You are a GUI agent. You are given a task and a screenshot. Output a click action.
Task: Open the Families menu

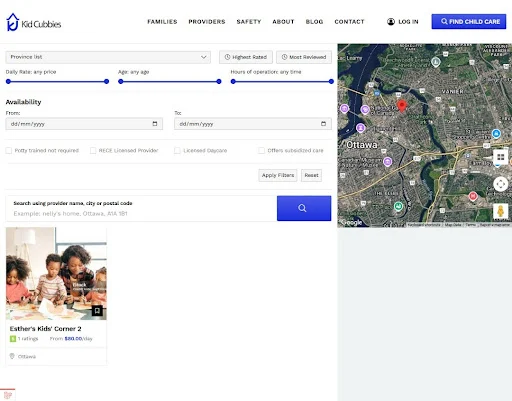[162, 22]
